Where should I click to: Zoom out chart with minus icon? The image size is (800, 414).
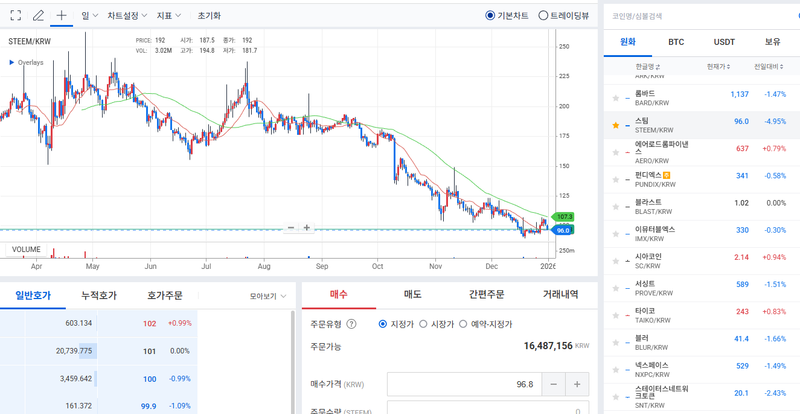click(291, 228)
